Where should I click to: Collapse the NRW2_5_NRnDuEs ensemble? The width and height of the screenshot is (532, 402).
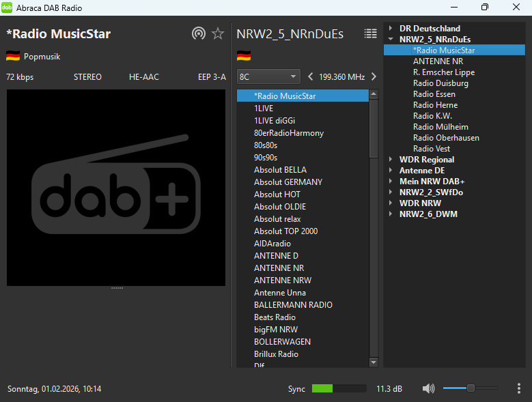point(391,40)
